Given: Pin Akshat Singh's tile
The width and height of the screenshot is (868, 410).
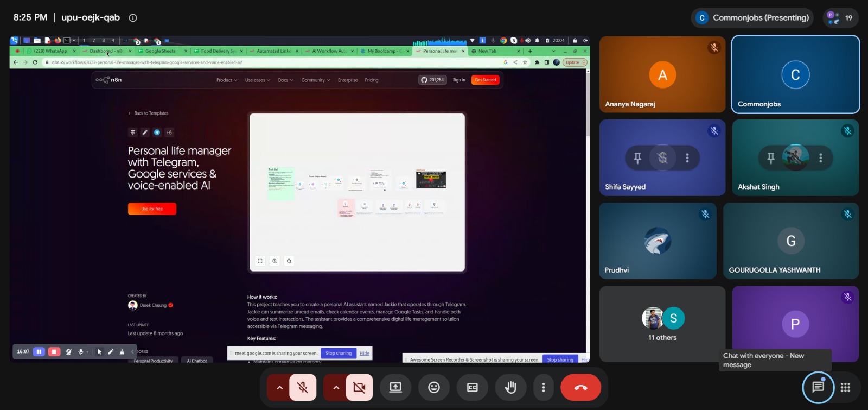Looking at the screenshot, I should click(770, 157).
